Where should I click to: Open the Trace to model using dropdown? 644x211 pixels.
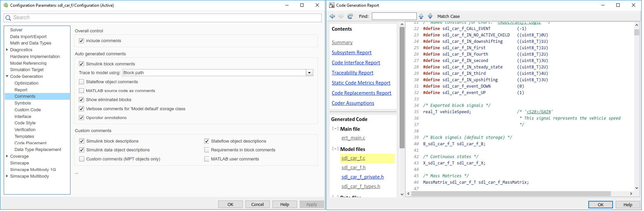click(309, 73)
